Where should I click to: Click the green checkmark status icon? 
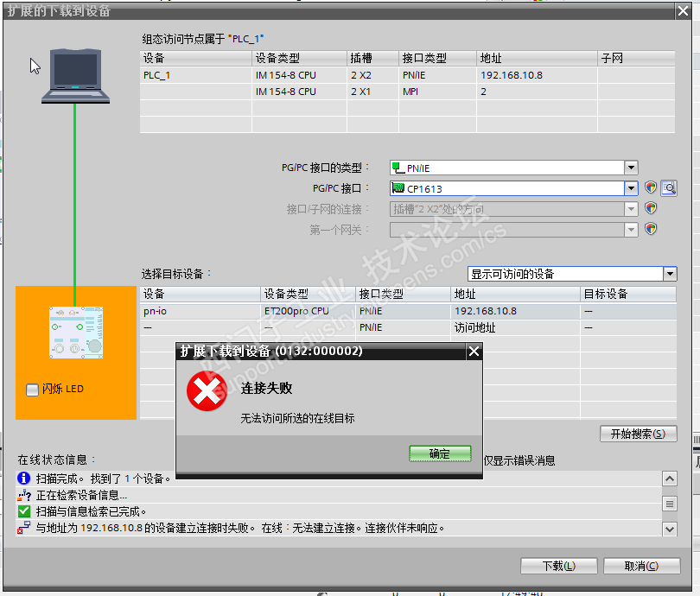click(x=24, y=511)
